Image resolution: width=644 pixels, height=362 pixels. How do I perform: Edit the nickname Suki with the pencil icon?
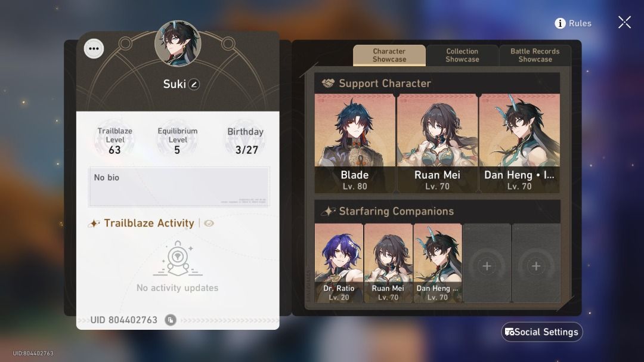click(x=194, y=85)
